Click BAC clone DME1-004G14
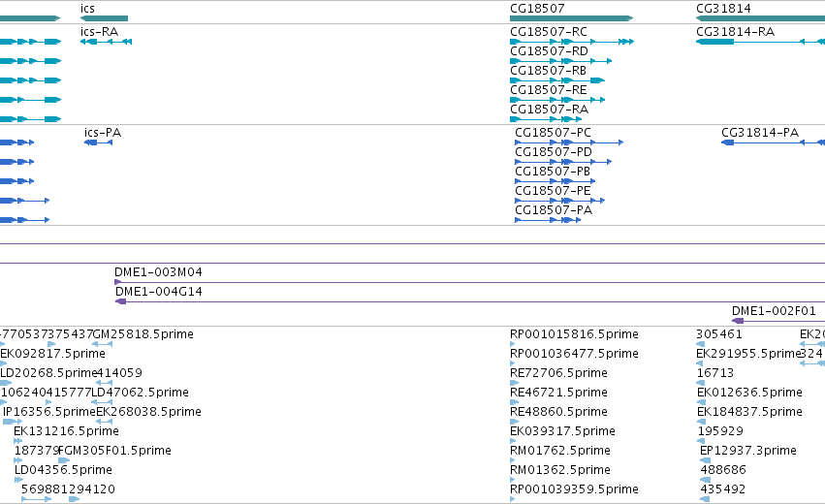 [158, 292]
